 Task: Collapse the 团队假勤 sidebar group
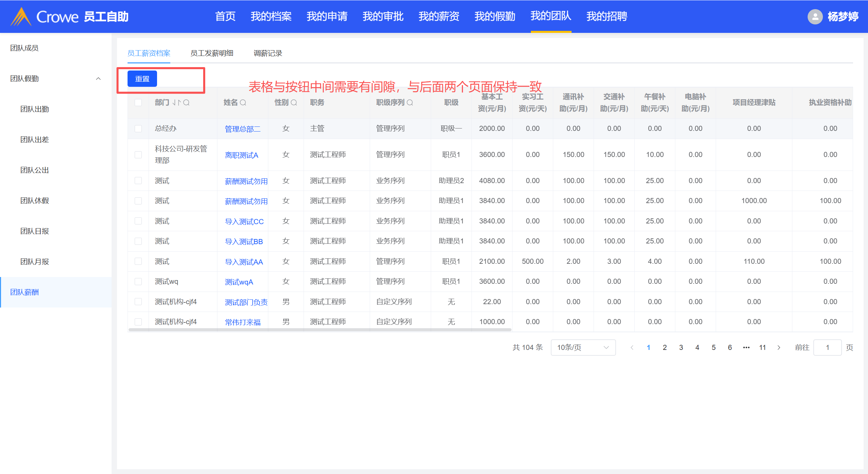click(98, 79)
